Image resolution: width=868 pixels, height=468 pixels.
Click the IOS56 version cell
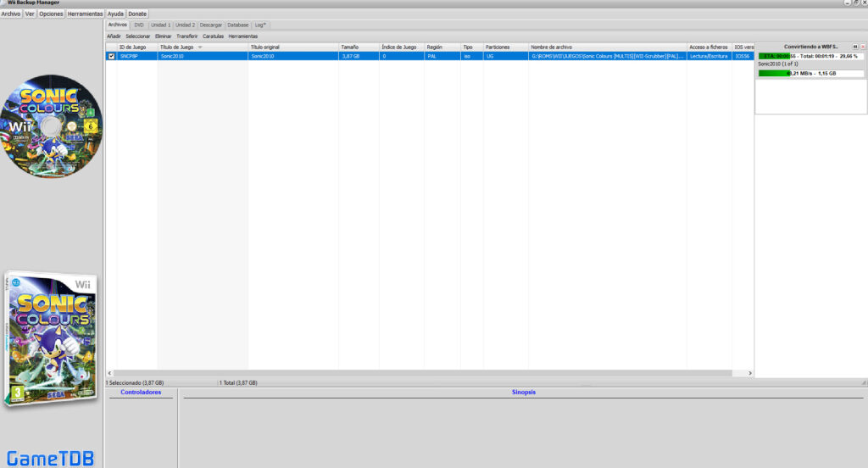743,56
